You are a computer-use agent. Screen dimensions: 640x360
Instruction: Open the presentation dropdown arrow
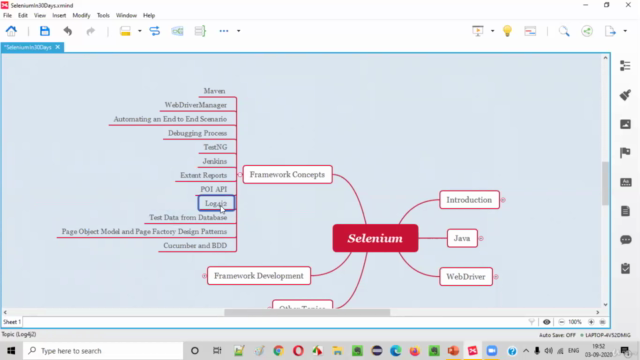[x=493, y=31]
